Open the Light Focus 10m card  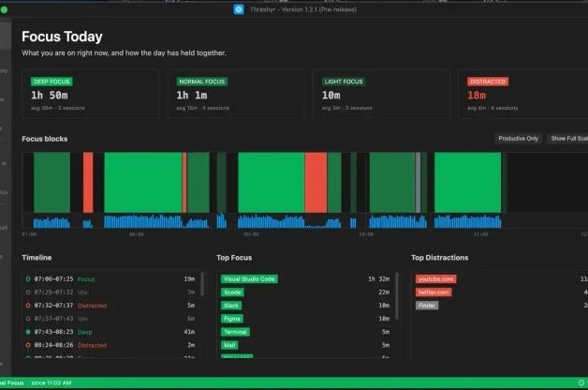click(381, 94)
